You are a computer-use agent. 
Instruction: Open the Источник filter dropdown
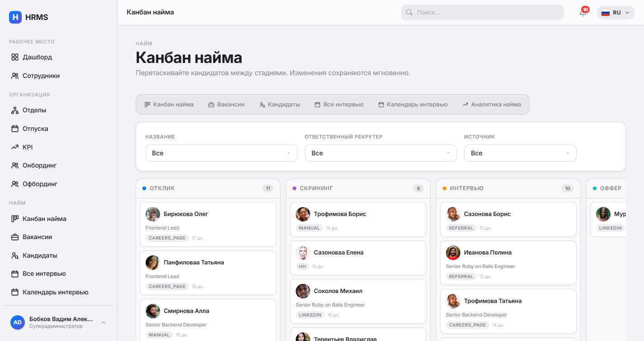pos(520,153)
